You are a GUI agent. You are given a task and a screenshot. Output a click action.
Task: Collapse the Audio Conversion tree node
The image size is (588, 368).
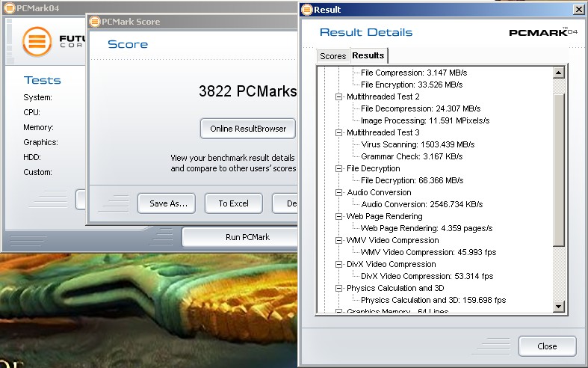[x=338, y=193]
